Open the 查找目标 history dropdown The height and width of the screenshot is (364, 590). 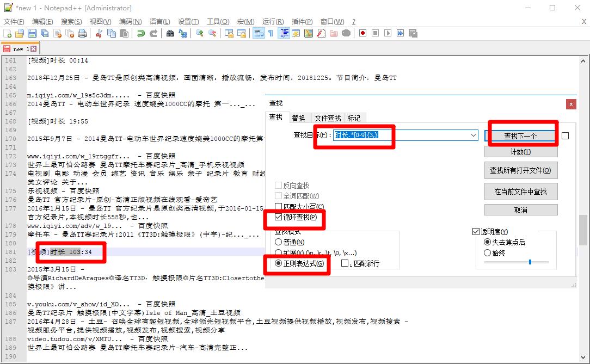click(473, 135)
